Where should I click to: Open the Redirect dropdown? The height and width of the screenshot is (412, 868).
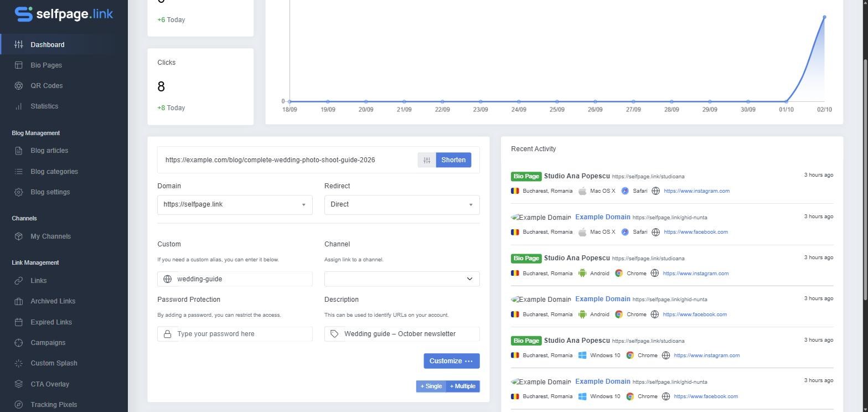402,205
